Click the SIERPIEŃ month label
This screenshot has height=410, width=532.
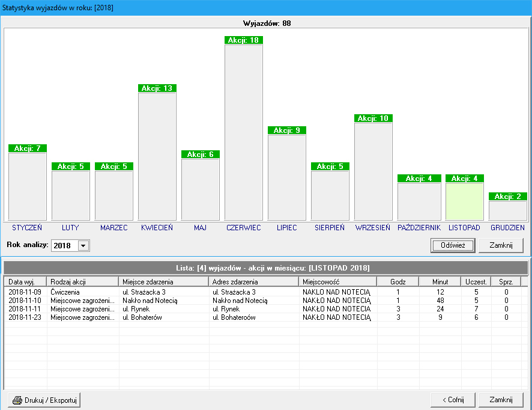pos(330,228)
